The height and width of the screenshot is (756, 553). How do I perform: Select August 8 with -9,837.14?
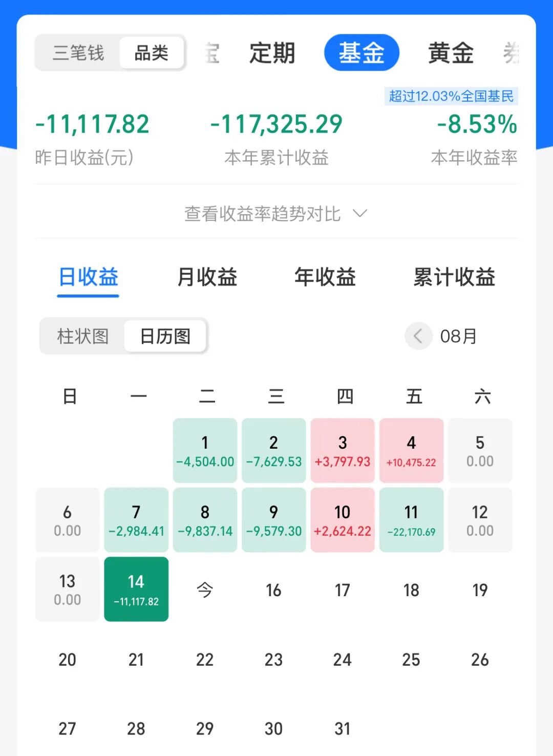(x=205, y=520)
